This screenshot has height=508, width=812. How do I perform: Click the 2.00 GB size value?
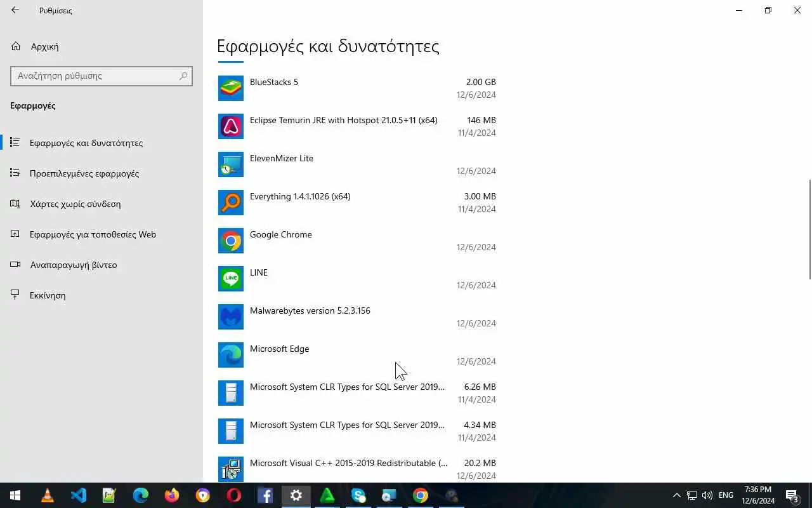click(x=481, y=82)
